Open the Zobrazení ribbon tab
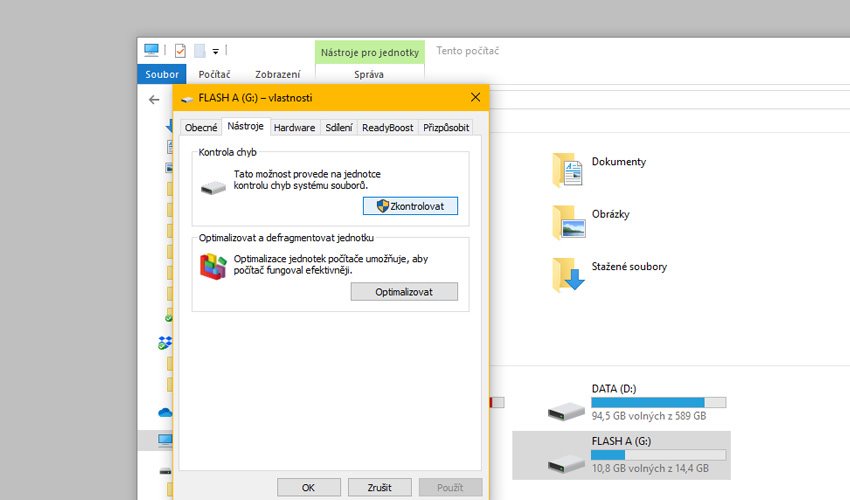This screenshot has width=850, height=500. click(x=278, y=74)
